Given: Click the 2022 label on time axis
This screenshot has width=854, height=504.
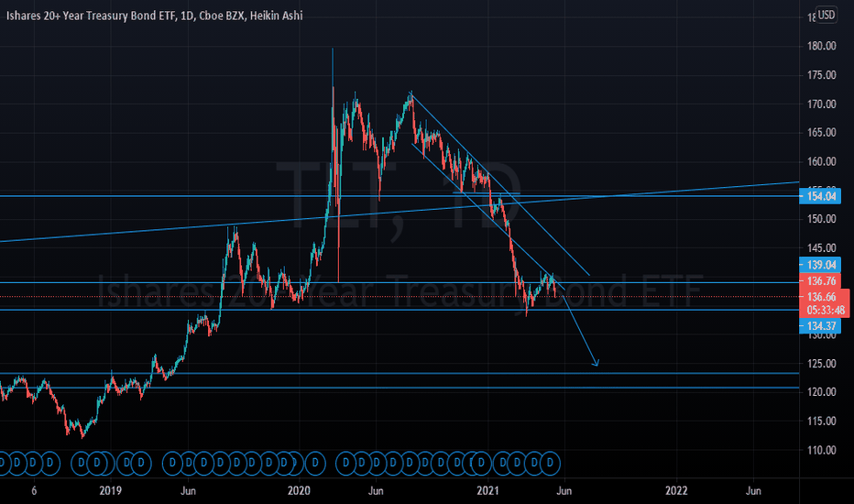Looking at the screenshot, I should click(x=676, y=491).
